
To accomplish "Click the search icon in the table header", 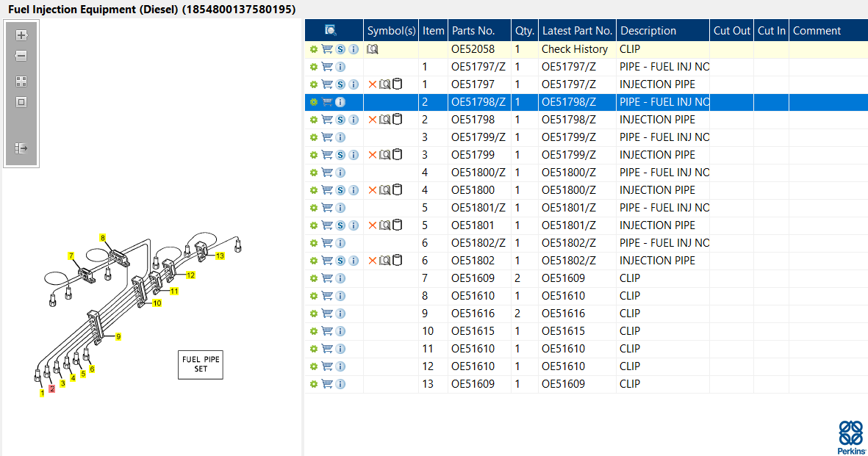I will point(331,31).
